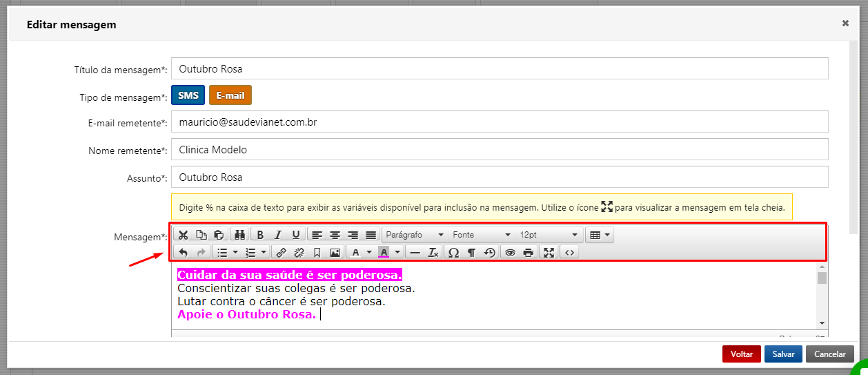Click the Paste clipboard icon
Screen dimensions: 868x375
(219, 235)
